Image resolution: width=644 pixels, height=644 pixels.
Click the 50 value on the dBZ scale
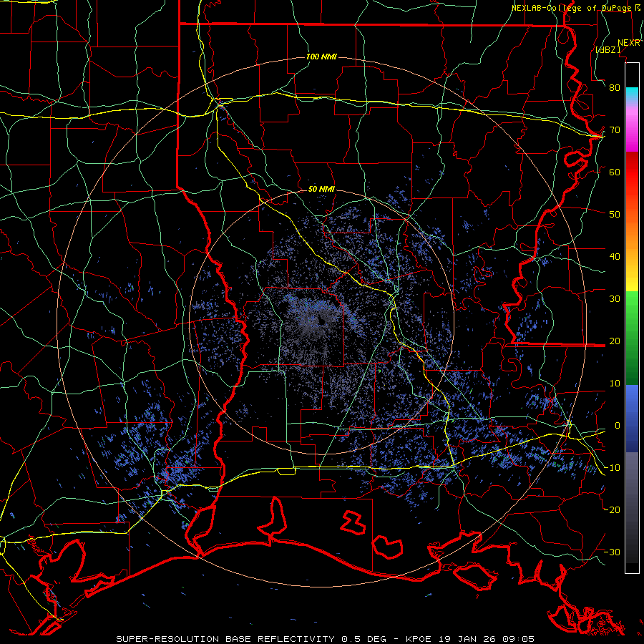[x=615, y=215]
